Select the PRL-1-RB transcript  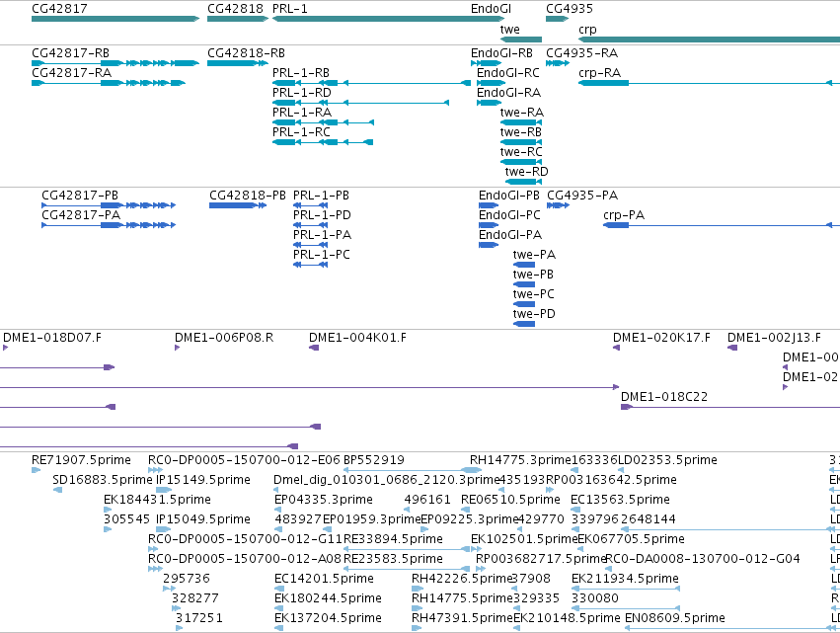(371, 83)
